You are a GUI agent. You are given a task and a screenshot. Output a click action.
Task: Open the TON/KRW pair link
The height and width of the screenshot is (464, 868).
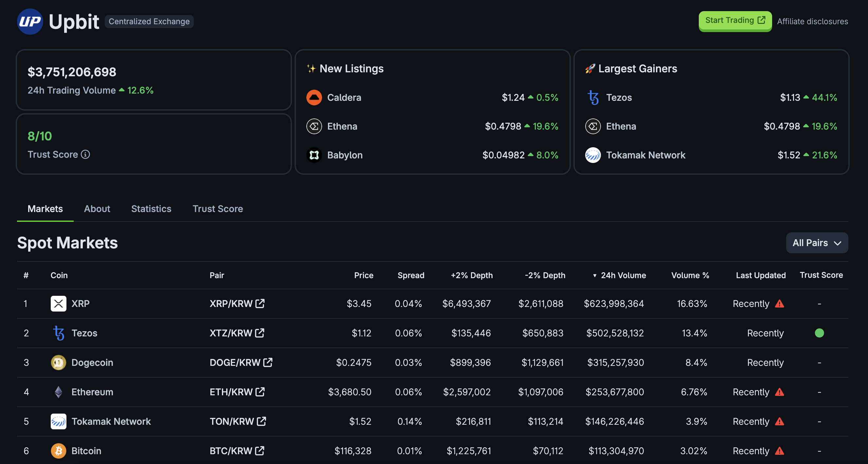(x=231, y=421)
